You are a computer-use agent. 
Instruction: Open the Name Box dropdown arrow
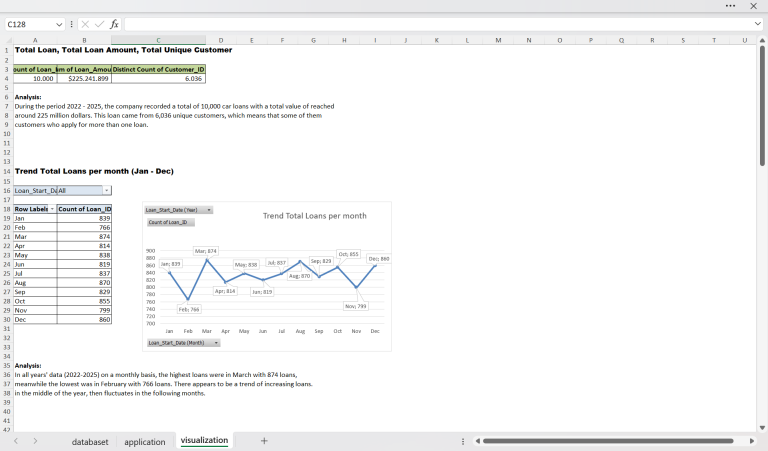pos(59,23)
